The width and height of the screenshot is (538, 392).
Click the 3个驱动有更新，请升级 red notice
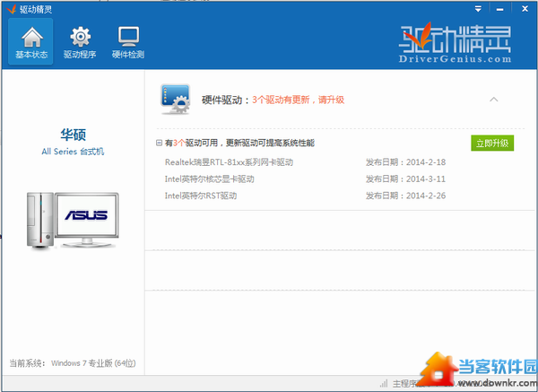click(x=299, y=100)
